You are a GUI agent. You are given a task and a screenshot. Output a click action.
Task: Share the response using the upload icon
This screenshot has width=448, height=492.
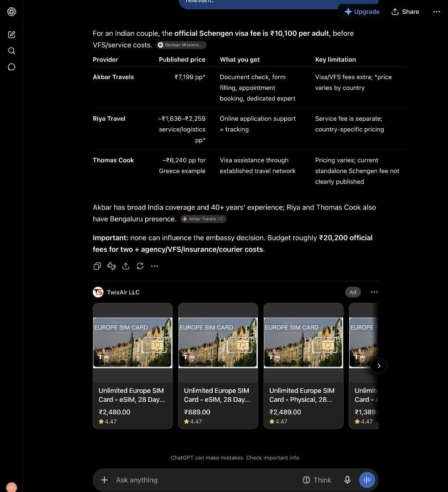tap(126, 266)
